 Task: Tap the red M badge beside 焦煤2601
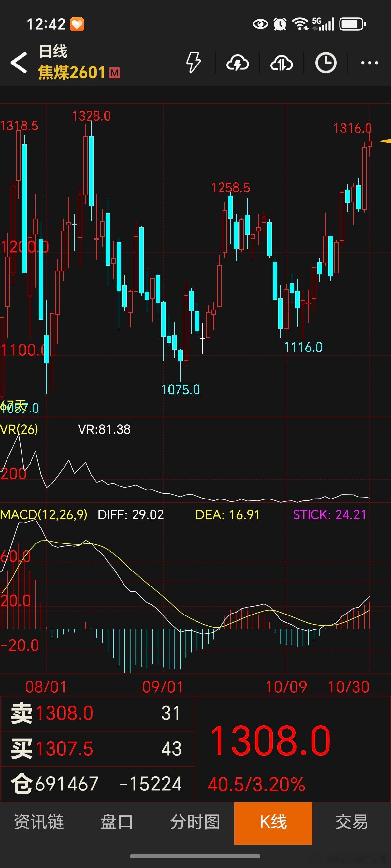pos(115,73)
